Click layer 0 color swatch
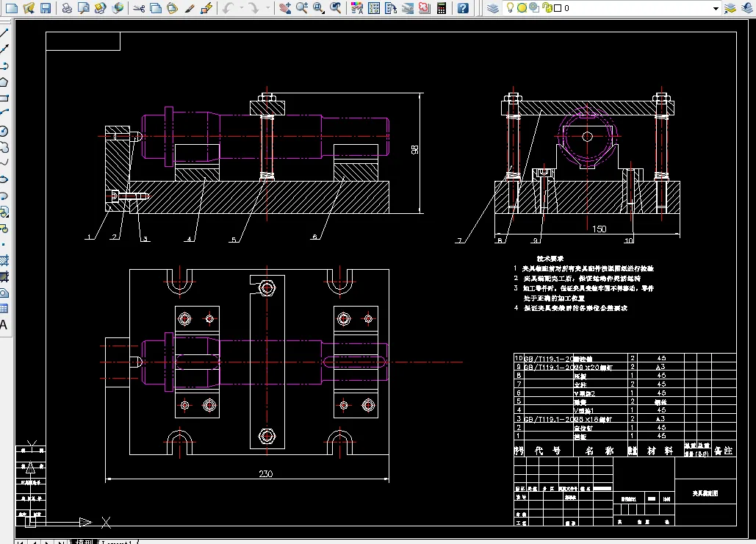Viewport: 756px width, 544px height. coord(558,8)
